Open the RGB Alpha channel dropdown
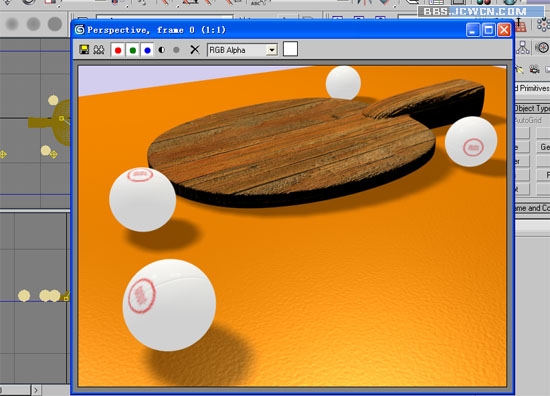Screen dimensions: 550x396 [x=242, y=50]
